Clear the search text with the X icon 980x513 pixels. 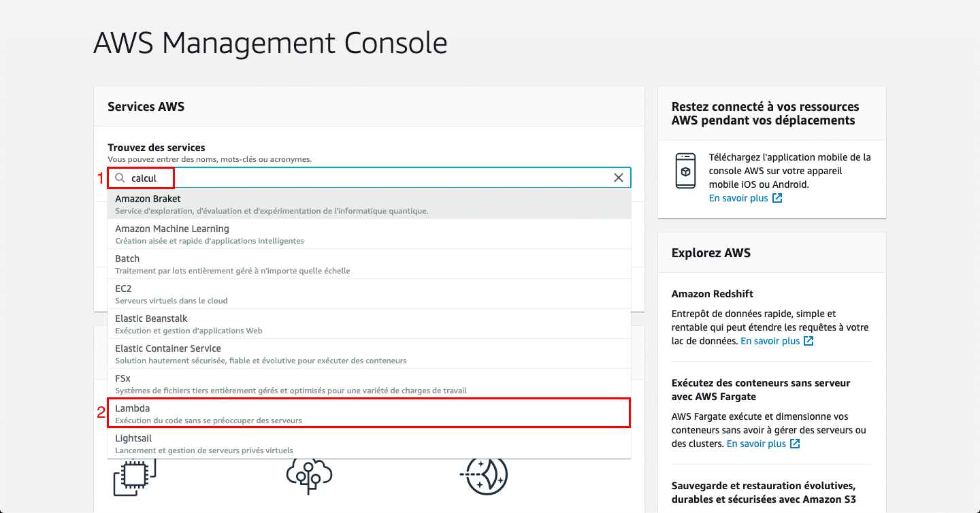(619, 178)
